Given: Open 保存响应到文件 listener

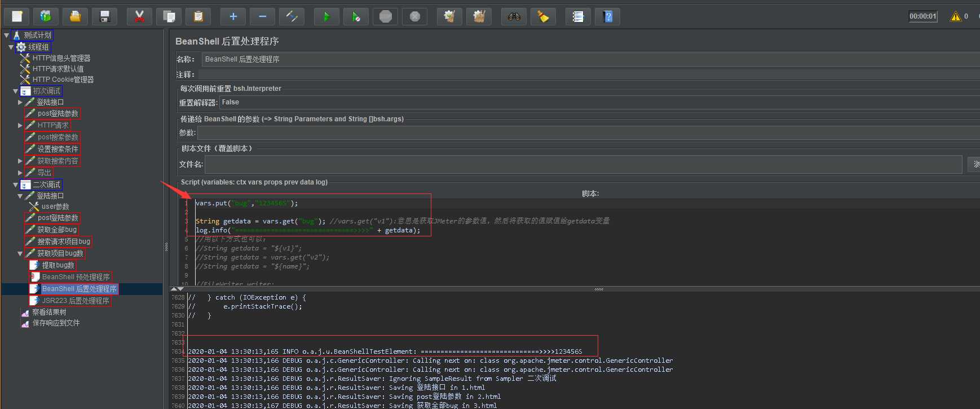Looking at the screenshot, I should [56, 323].
